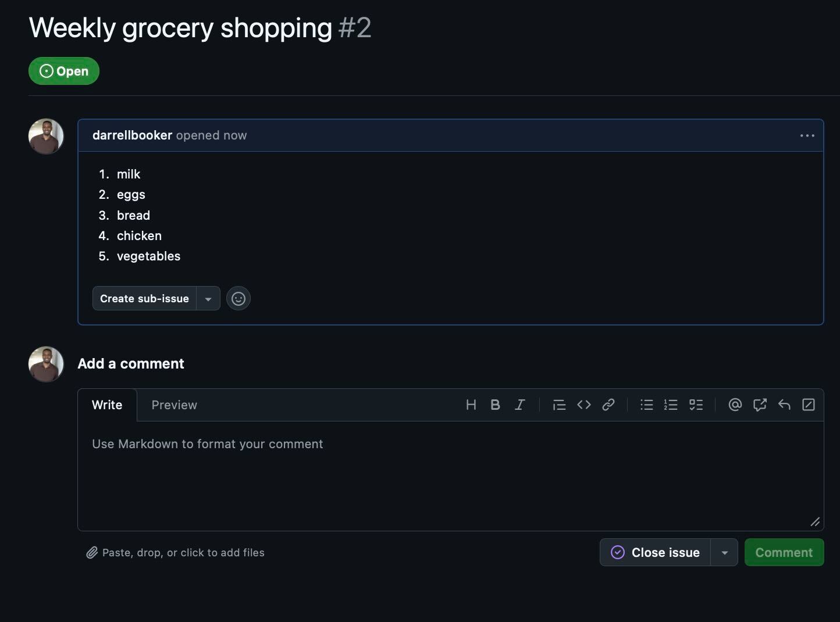Click the Create sub-issue button

coord(144,298)
